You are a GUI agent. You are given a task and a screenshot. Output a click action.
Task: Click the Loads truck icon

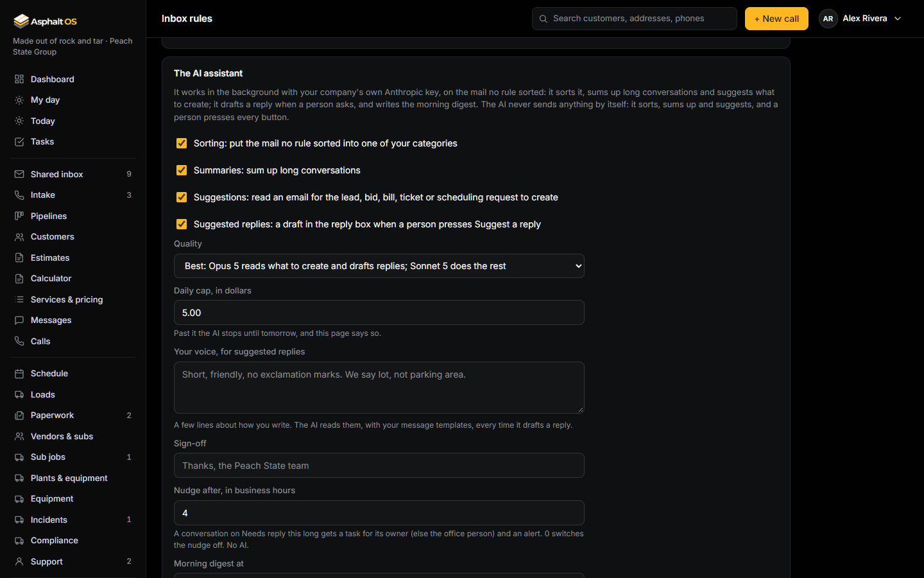click(19, 394)
